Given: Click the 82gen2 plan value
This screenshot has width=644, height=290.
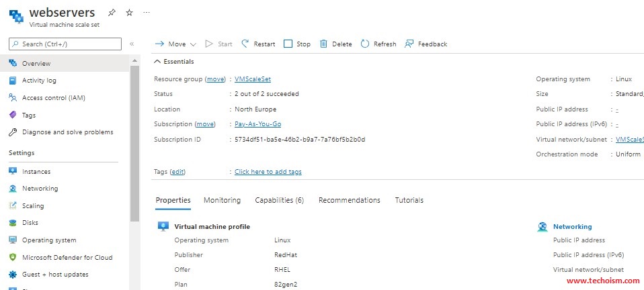Looking at the screenshot, I should 286,284.
